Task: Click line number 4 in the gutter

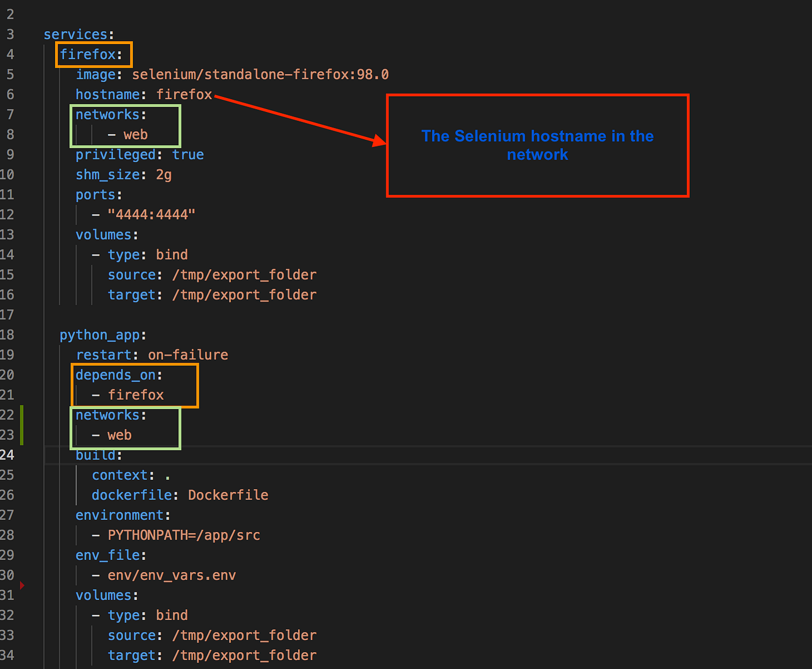Action: point(10,55)
